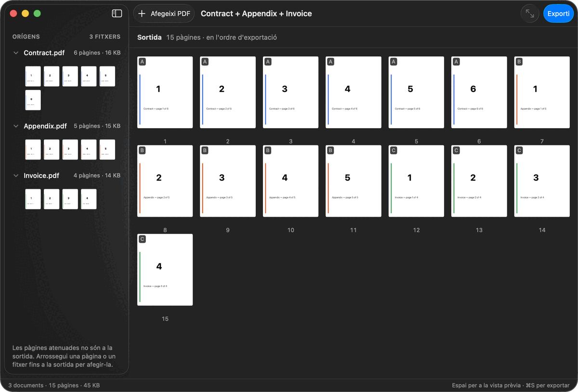Select Appendix.pdf page 2 sidebar thumbnail
578x392 pixels.
[52, 150]
